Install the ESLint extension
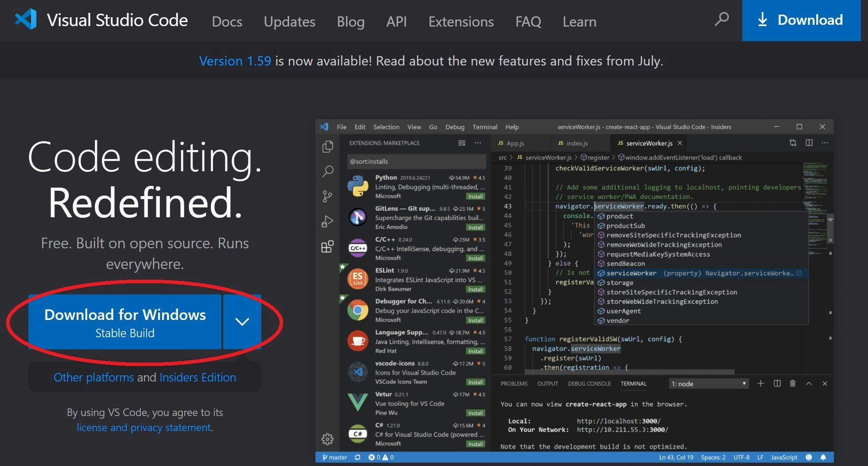 (476, 289)
